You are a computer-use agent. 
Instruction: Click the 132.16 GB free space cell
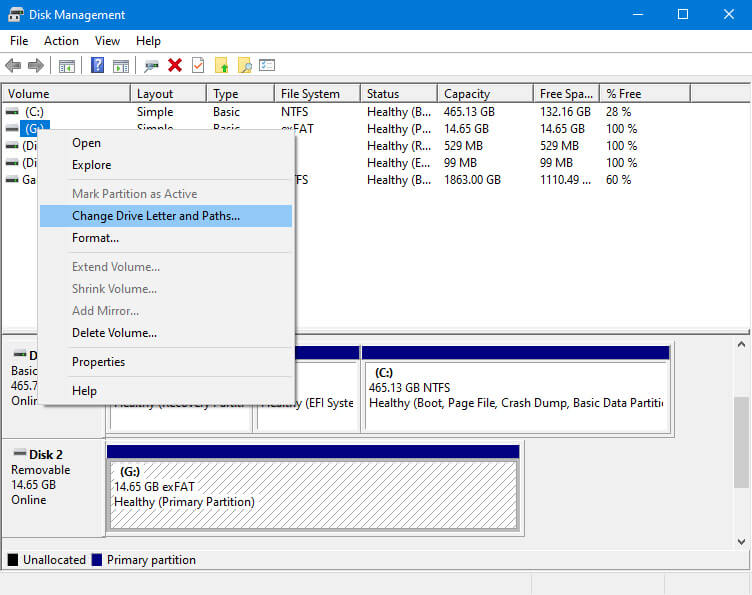point(565,112)
